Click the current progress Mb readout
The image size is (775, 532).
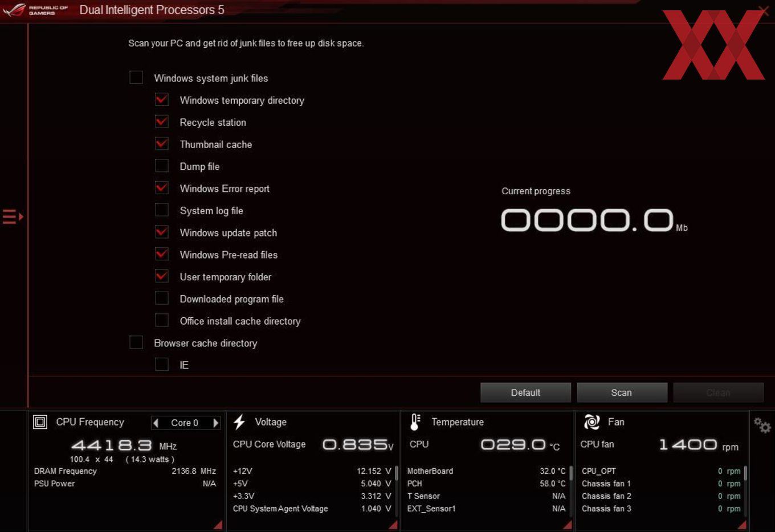[594, 220]
